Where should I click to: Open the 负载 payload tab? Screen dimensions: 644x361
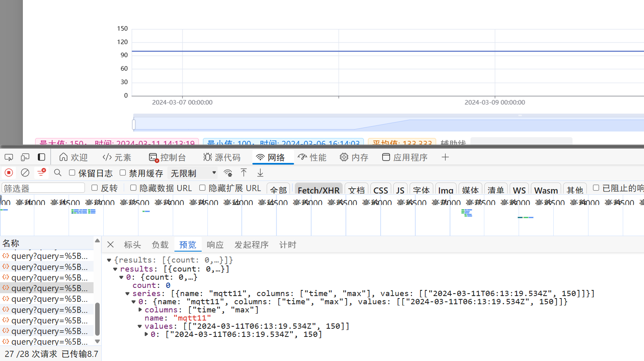(x=160, y=245)
